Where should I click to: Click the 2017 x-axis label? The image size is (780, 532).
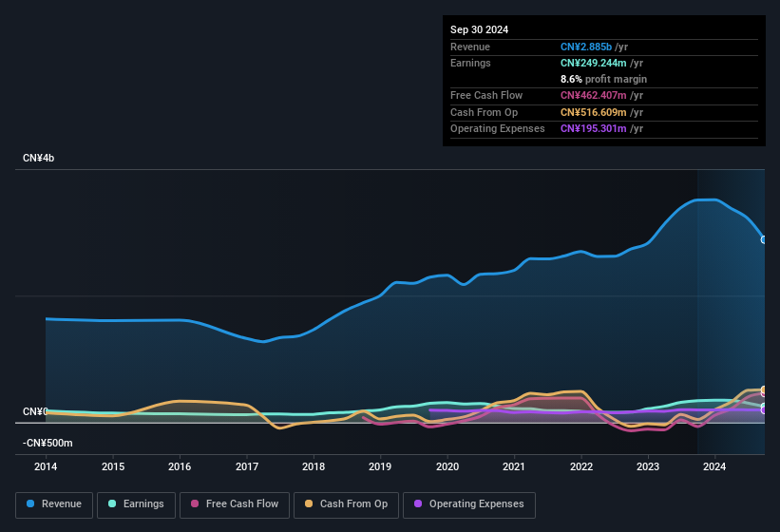tap(247, 466)
